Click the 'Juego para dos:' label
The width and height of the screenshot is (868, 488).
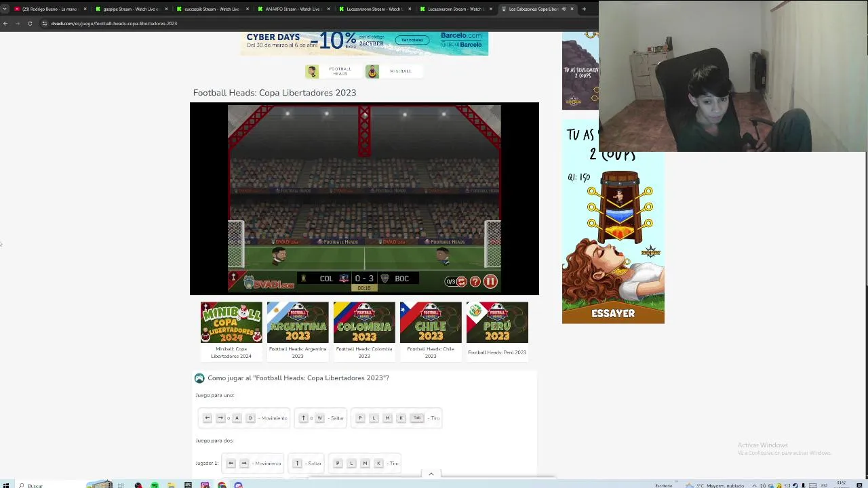214,441
